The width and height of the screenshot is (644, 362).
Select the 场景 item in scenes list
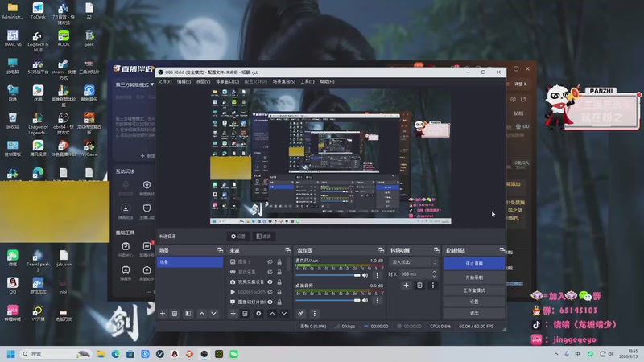pos(190,262)
